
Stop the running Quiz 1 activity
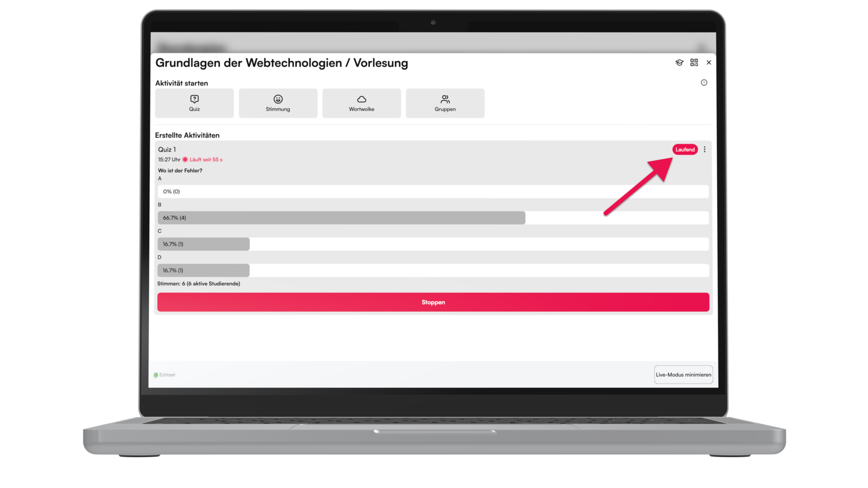(x=433, y=302)
